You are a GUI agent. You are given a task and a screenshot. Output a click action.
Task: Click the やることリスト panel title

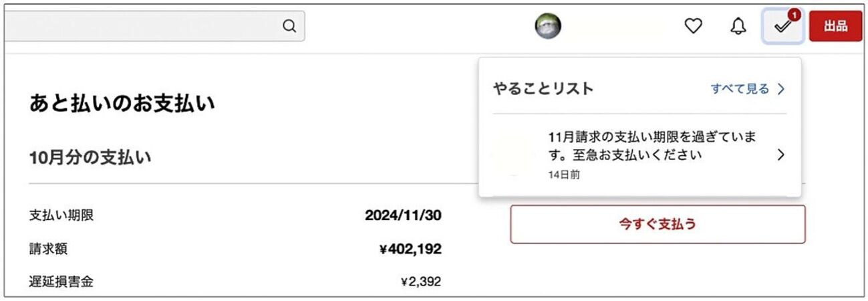click(x=543, y=88)
